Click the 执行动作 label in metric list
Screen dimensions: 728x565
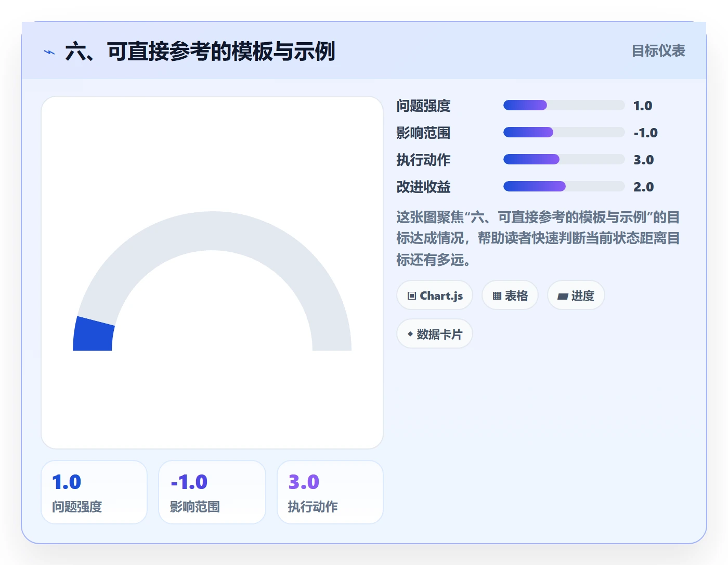423,160
